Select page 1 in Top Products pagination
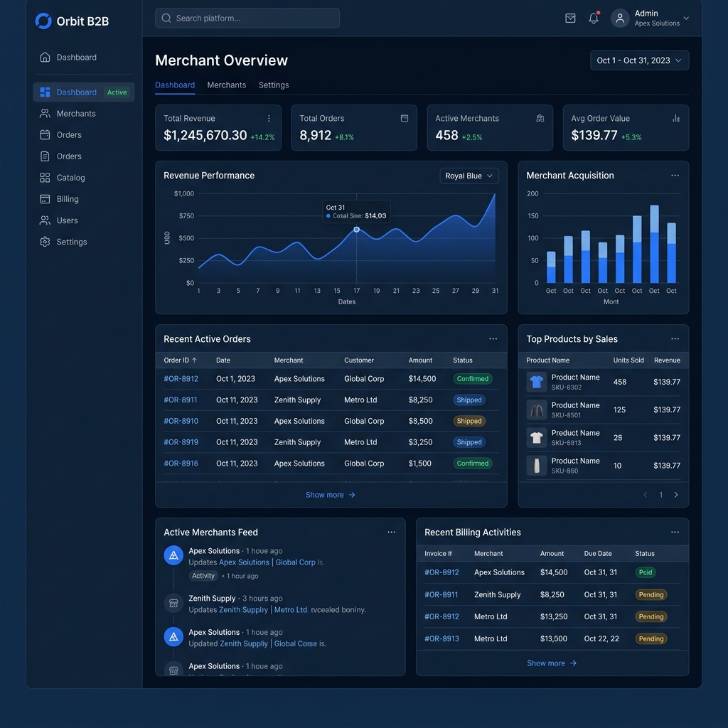Image resolution: width=728 pixels, height=728 pixels. pos(660,495)
